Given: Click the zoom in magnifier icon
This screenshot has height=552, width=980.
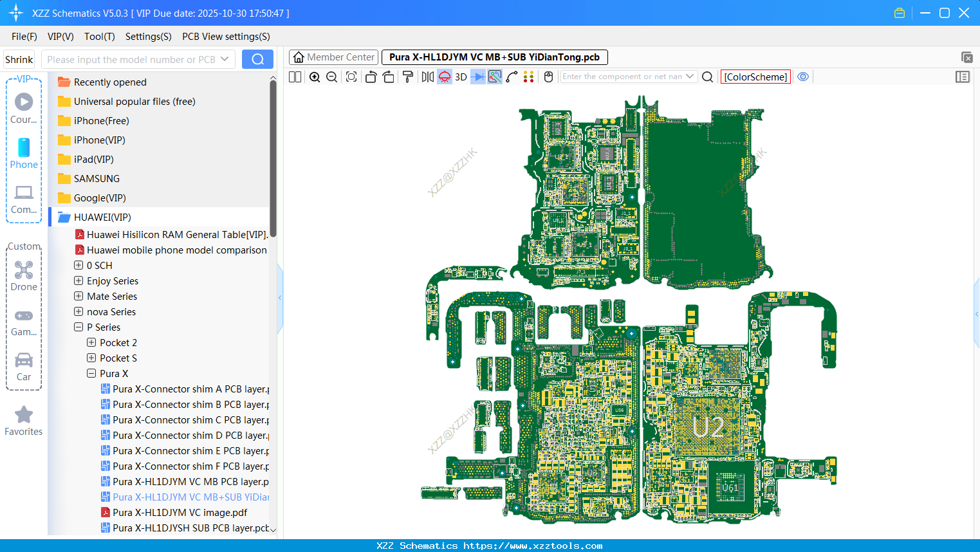Looking at the screenshot, I should (x=315, y=77).
